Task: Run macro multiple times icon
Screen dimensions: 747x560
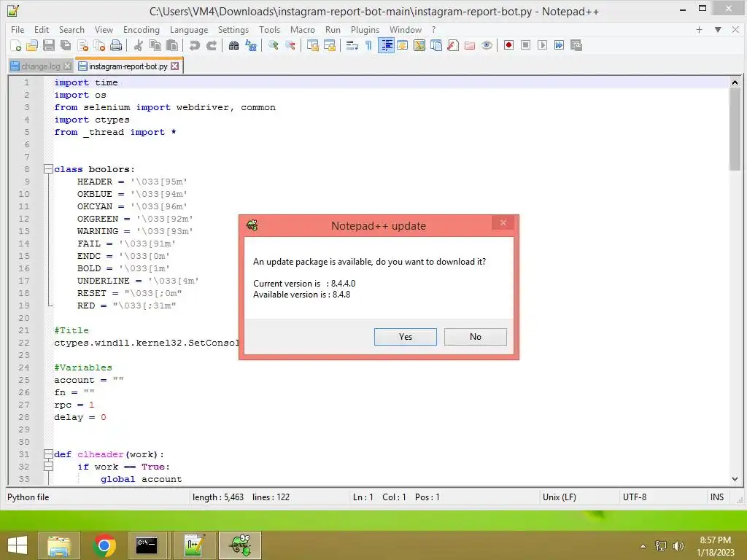Action: coord(560,45)
